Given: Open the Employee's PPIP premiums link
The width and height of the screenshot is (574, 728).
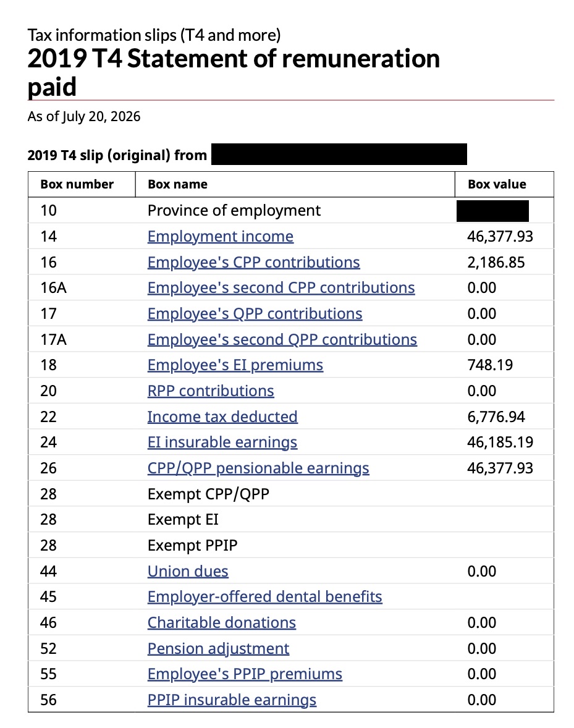Looking at the screenshot, I should tap(245, 674).
